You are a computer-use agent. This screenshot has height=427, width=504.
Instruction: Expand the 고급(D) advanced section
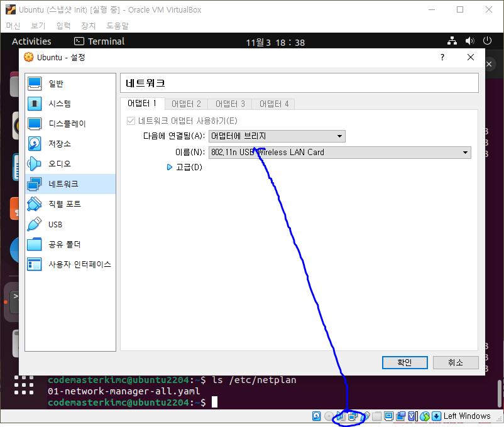[x=185, y=167]
